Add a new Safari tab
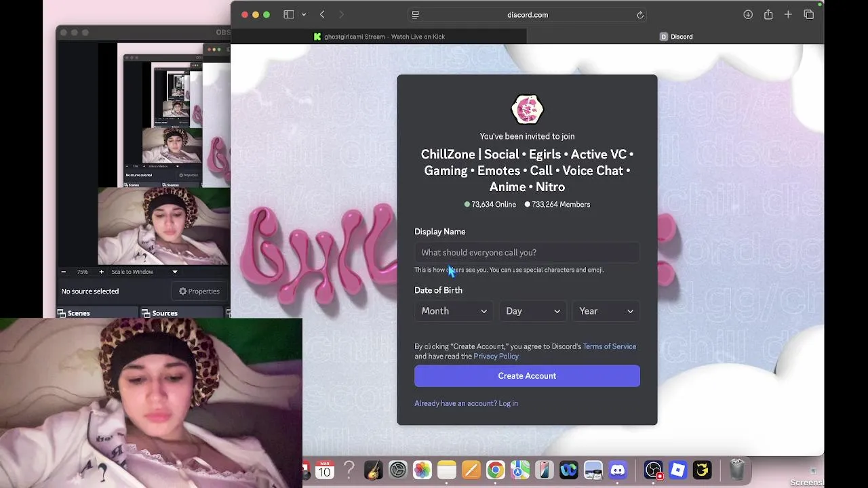The height and width of the screenshot is (488, 868). click(x=788, y=14)
